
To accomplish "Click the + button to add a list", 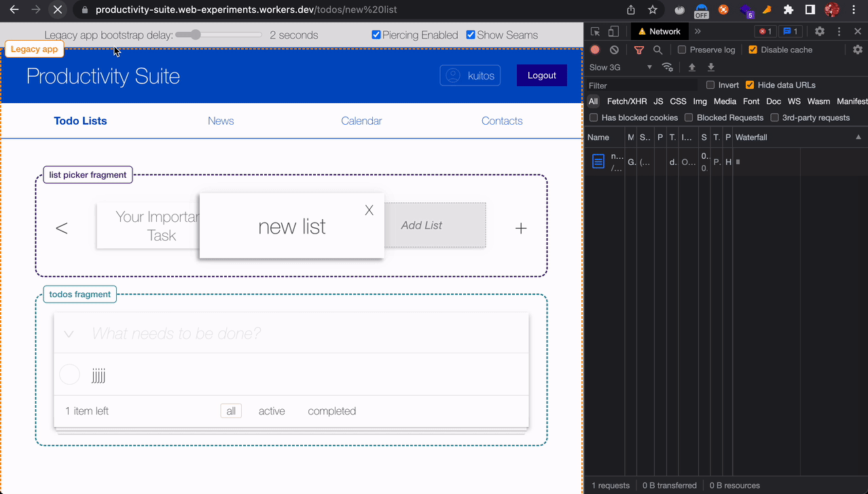I will (x=521, y=228).
